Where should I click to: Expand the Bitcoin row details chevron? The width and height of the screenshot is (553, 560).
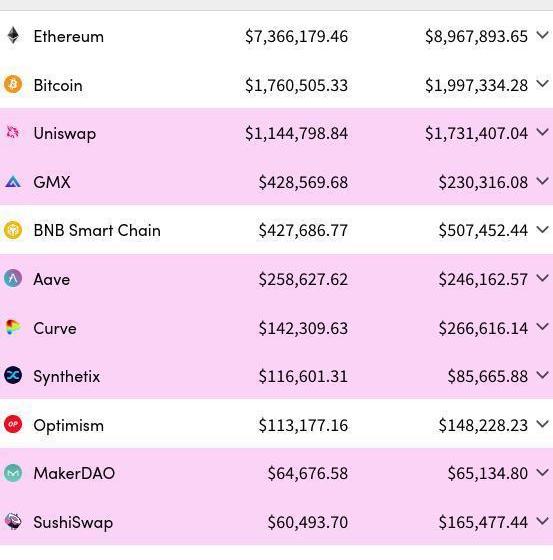click(542, 84)
